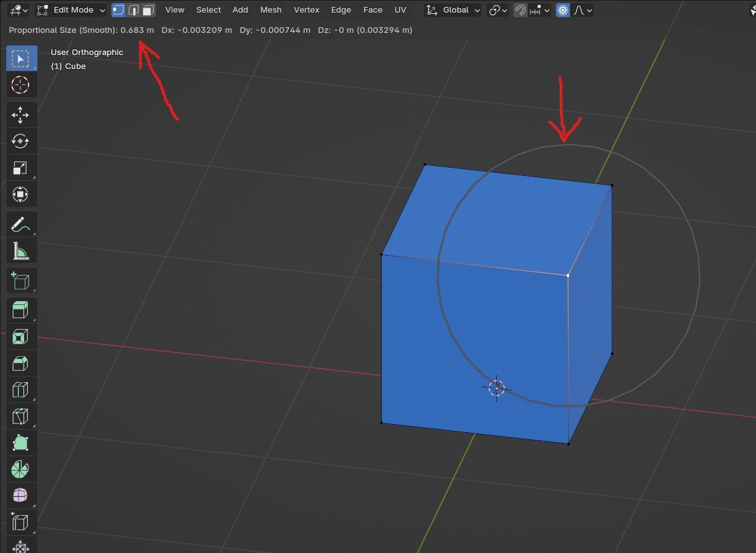Select the Measure ruler tool

(x=22, y=251)
